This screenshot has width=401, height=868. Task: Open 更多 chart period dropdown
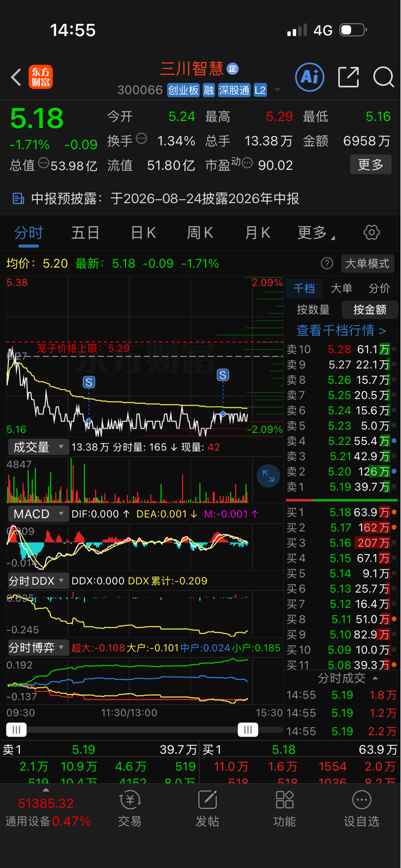pyautogui.click(x=316, y=233)
